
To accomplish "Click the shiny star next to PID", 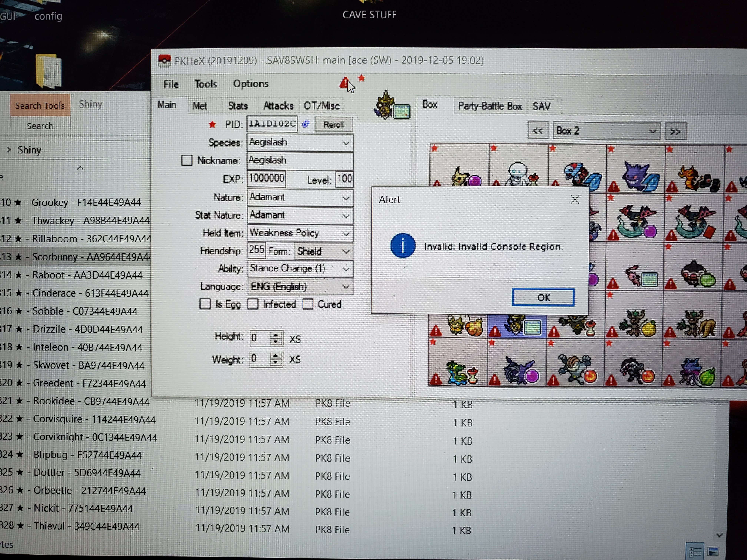I will tap(212, 124).
